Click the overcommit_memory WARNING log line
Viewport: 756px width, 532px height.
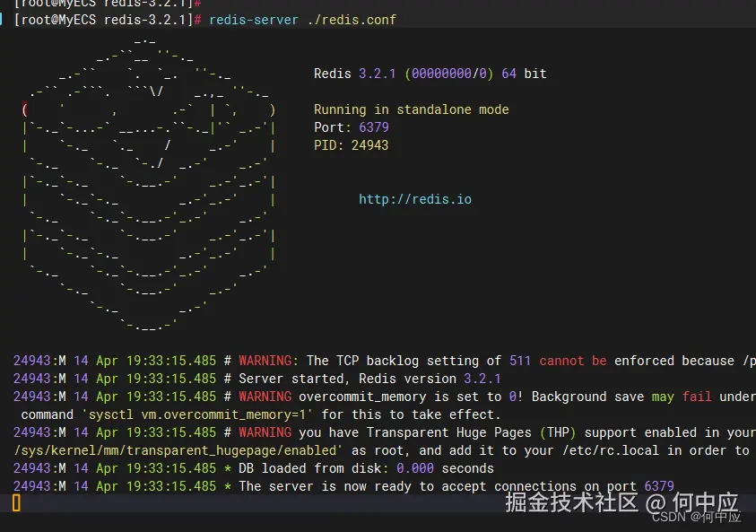tap(384, 397)
